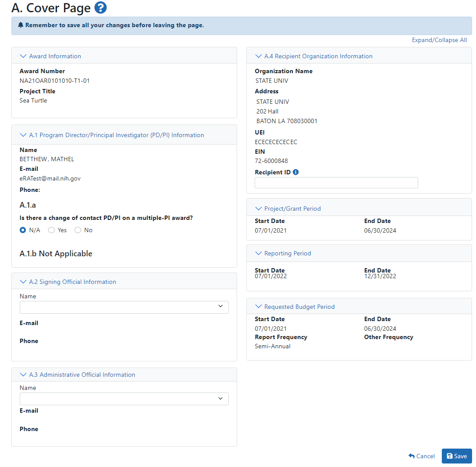
Task: Collapse A.2 Signing Official Information panel
Action: tap(68, 282)
